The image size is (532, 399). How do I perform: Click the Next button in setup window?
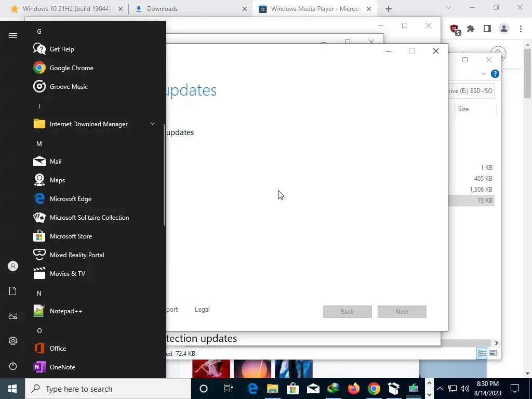(402, 312)
